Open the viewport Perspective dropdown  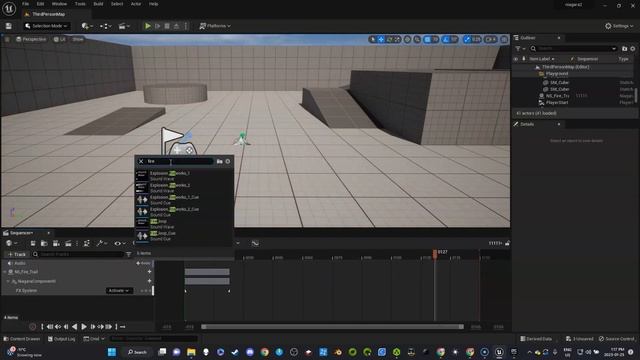(31, 40)
